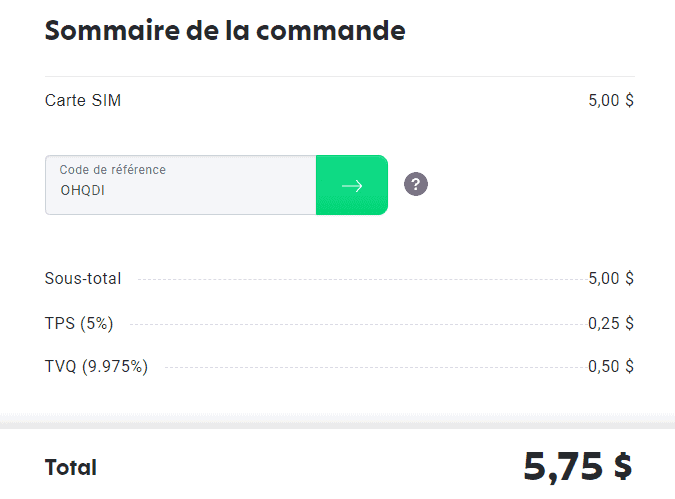Click the bold Total label
675x499 pixels.
point(71,467)
